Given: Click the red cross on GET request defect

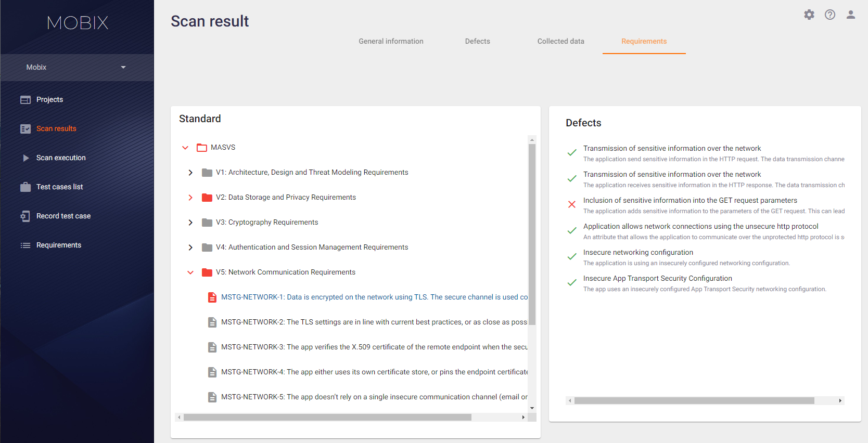Looking at the screenshot, I should click(572, 204).
